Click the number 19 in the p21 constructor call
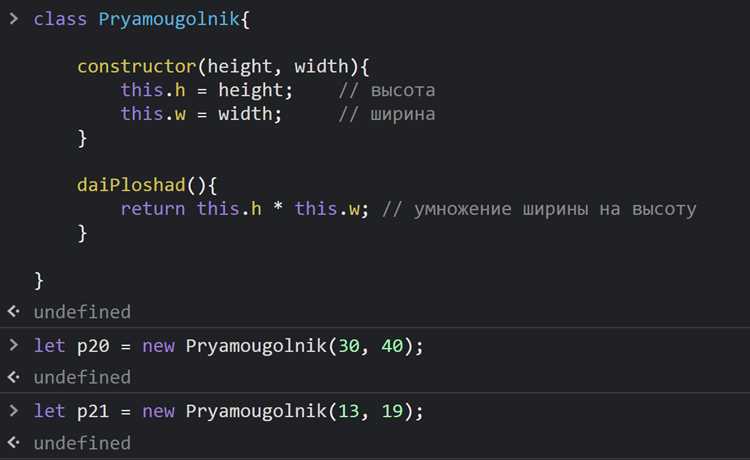The width and height of the screenshot is (750, 460). click(392, 411)
